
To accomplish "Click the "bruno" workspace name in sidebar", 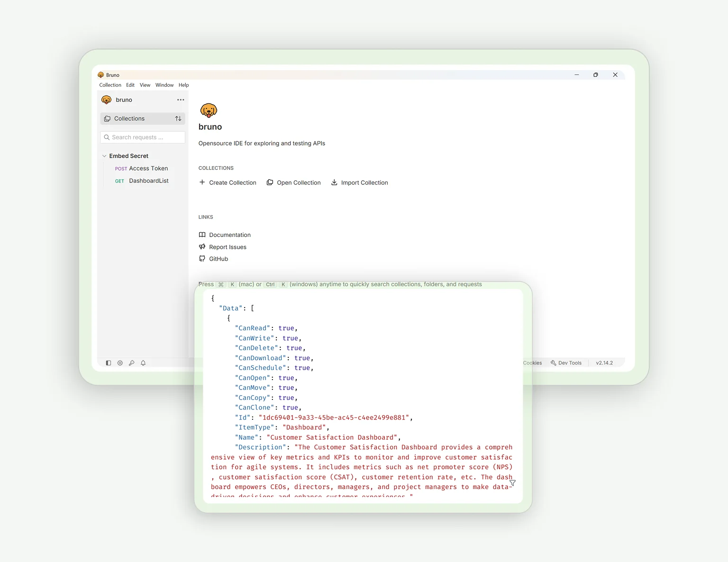I will 124,100.
